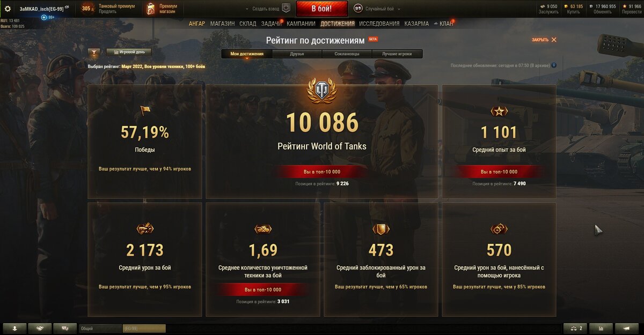Click the red В бой! button

click(x=322, y=9)
